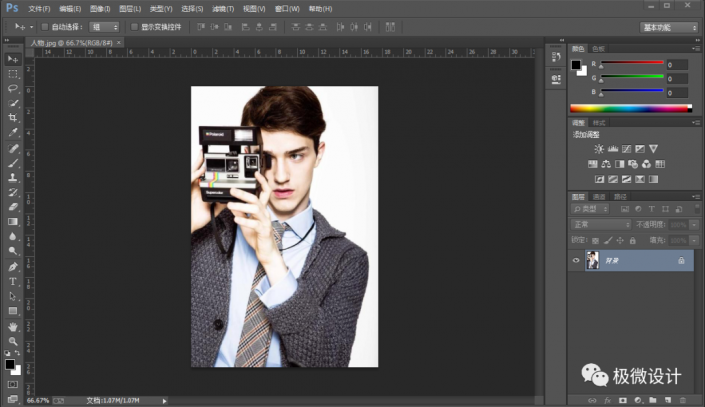Hide the 背景 layer using the eye icon
The width and height of the screenshot is (705, 407).
point(576,260)
